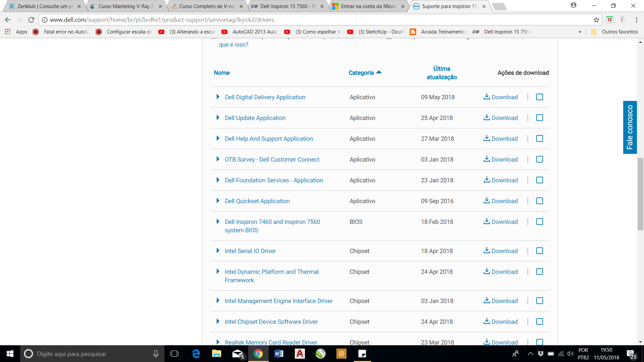The height and width of the screenshot is (362, 644).
Task: Open the Chrome profile user icon
Action: (x=574, y=5)
